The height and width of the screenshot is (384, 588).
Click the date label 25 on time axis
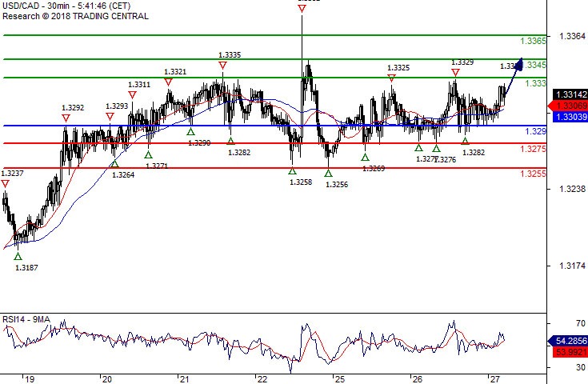339,378
